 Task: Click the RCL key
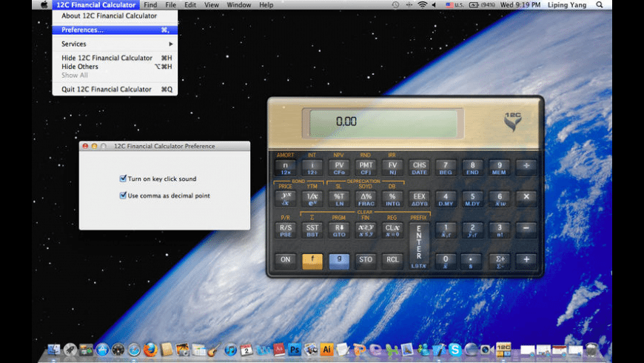click(392, 261)
